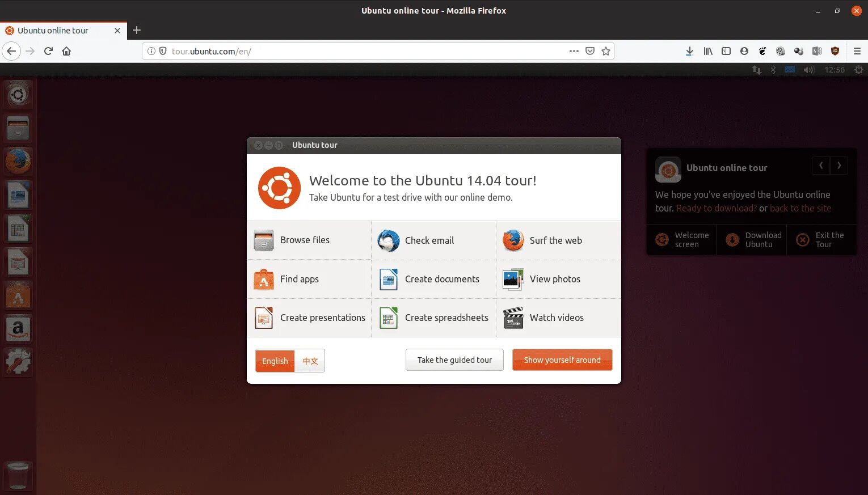Choose Create documents in the tour
Screen dimensions: 868x495
[434, 279]
